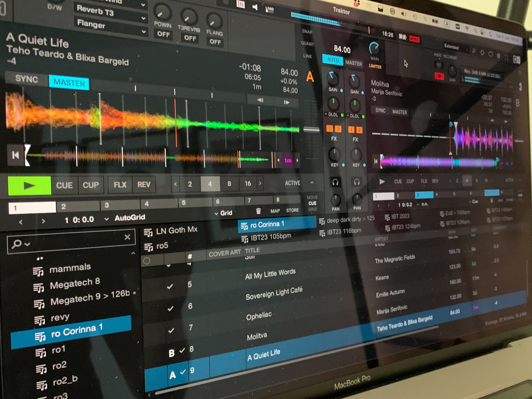Click the red audio recorder record button
The image size is (532, 399).
point(439,77)
